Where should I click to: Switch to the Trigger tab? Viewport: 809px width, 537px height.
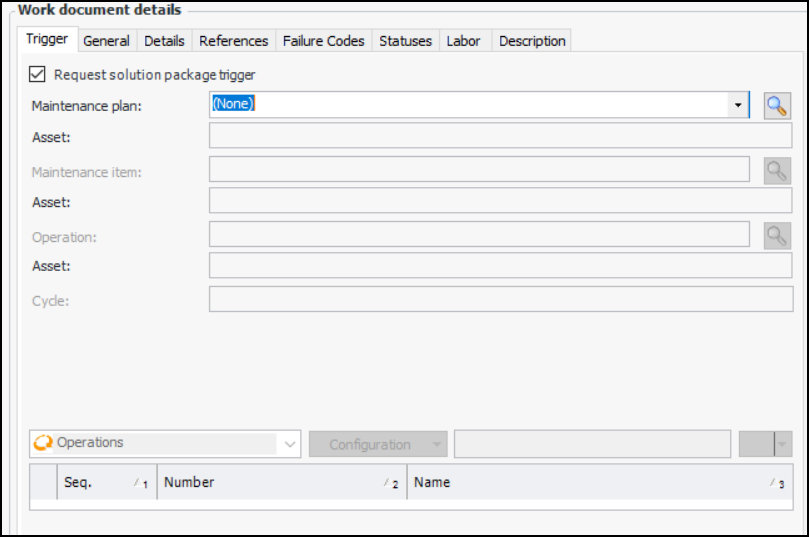pos(47,39)
